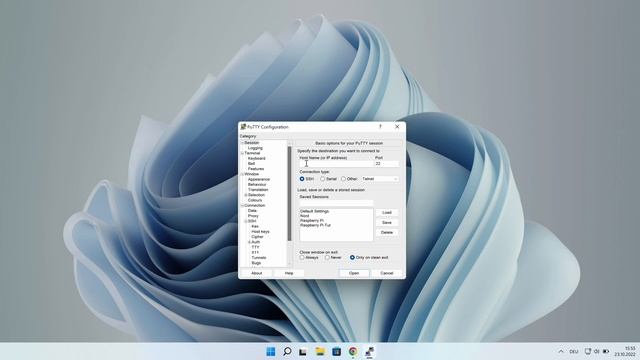The width and height of the screenshot is (640, 360).
Task: Open the volume tray icon
Action: [x=597, y=351]
